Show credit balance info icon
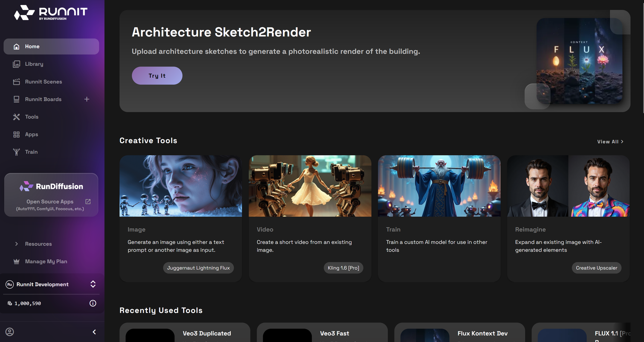Image resolution: width=644 pixels, height=342 pixels. [x=93, y=303]
